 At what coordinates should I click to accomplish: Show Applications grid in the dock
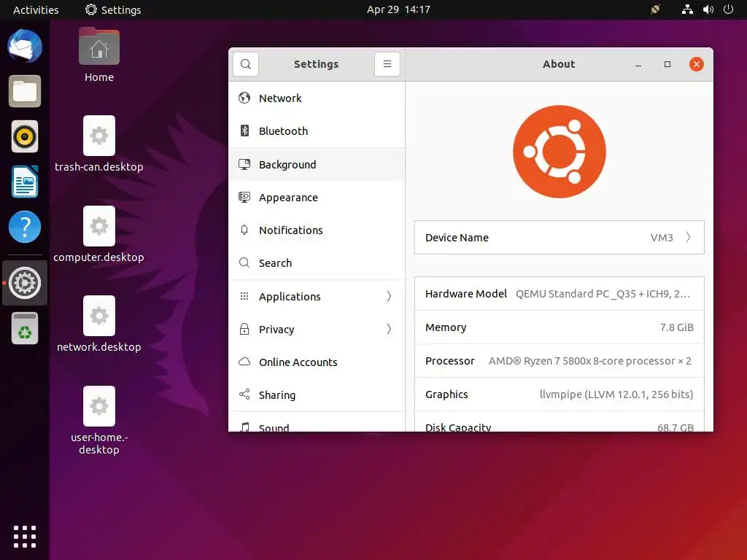tap(25, 537)
